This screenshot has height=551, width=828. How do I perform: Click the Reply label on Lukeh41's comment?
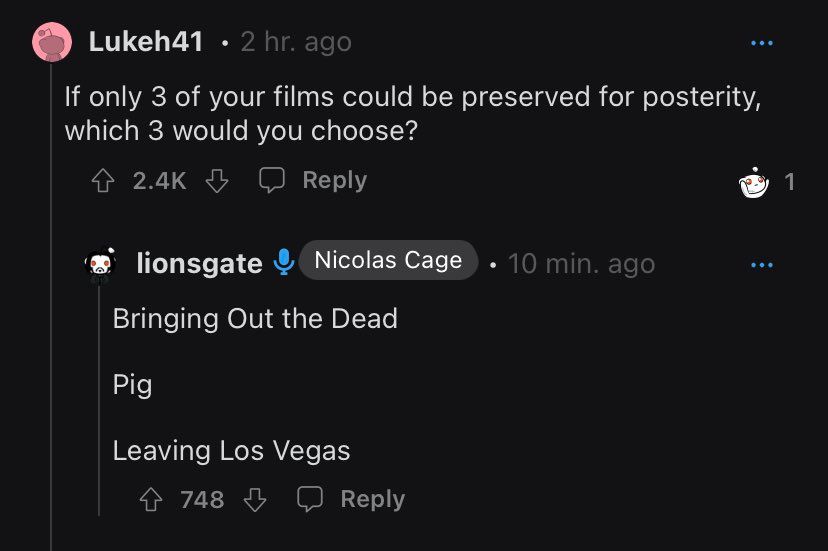335,180
